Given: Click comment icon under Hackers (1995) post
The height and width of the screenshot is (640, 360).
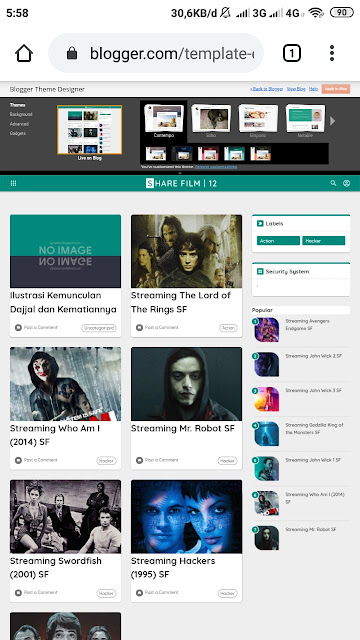Looking at the screenshot, I should 139,593.
